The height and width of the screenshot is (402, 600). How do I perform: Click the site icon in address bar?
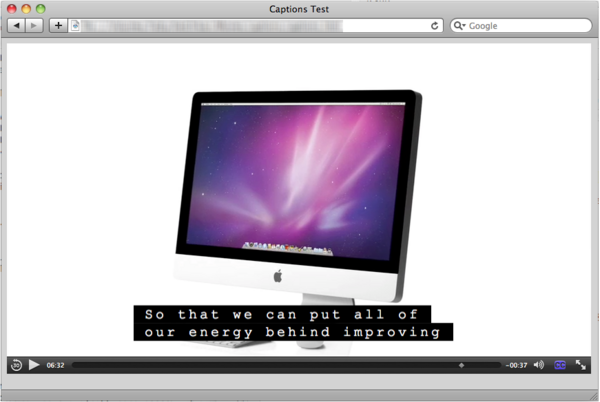(x=76, y=25)
